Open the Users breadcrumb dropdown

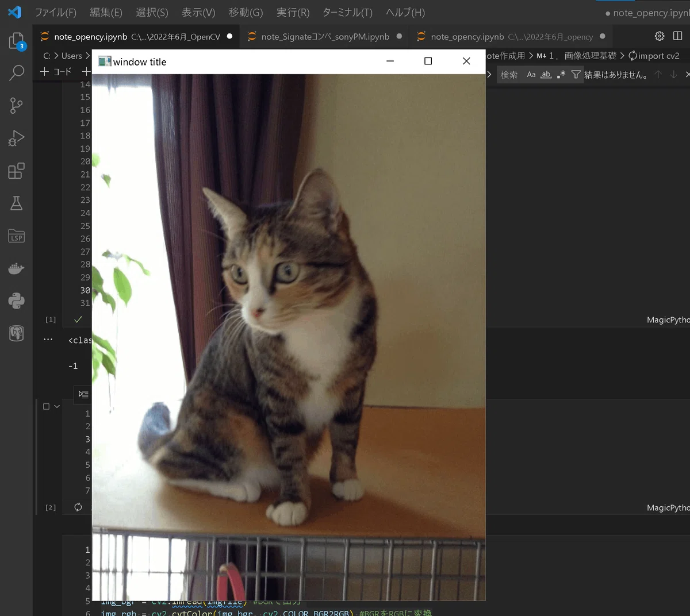click(72, 56)
